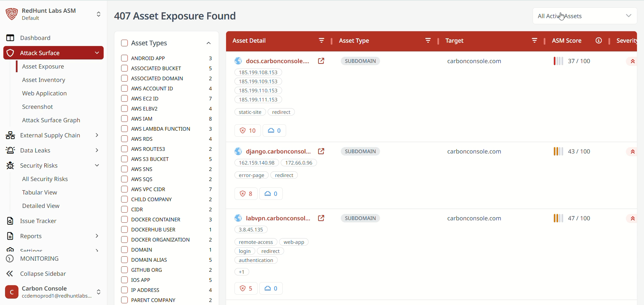The image size is (644, 305).
Task: Open the Screenshot section
Action: click(38, 107)
